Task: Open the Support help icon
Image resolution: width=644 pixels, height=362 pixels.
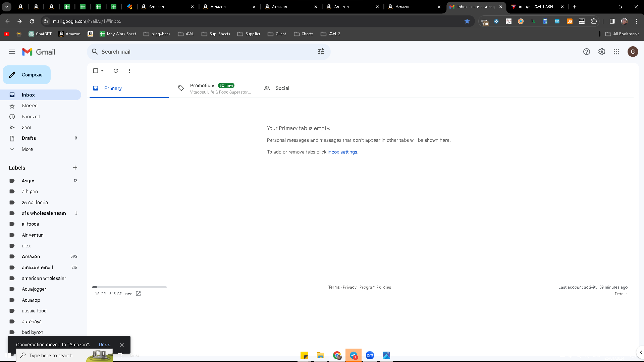Action: [587, 52]
